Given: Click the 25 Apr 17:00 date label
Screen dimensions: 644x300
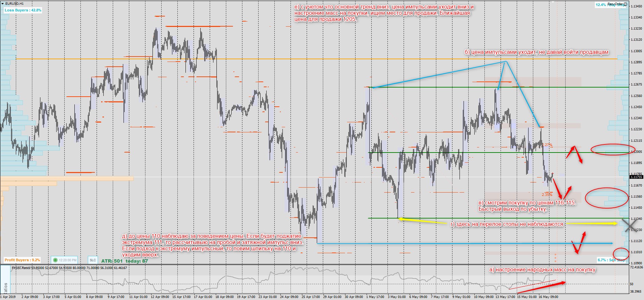Looking at the screenshot, I should pos(311,297).
